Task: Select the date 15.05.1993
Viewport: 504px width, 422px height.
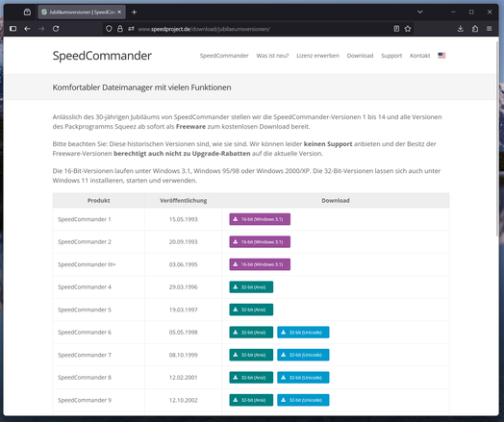Action: coord(183,219)
